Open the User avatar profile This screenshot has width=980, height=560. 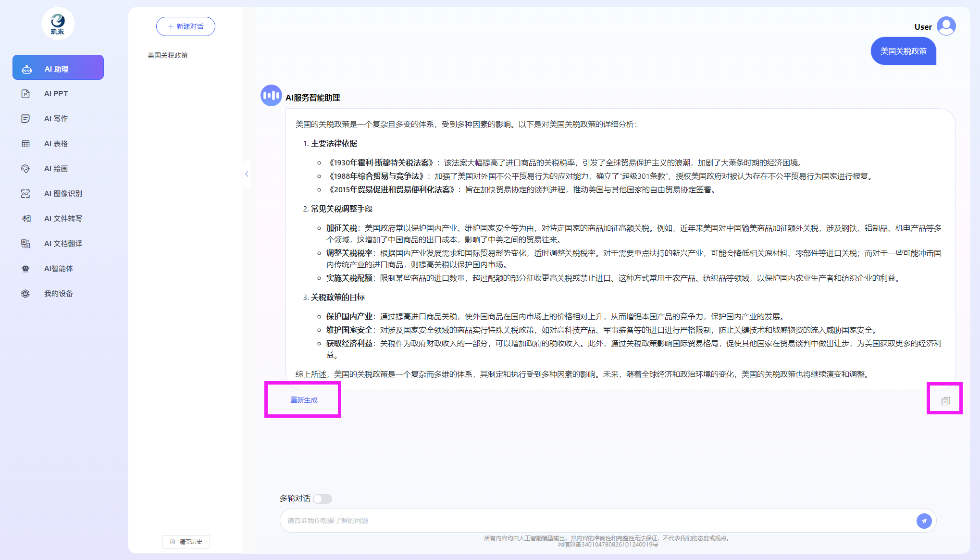[x=946, y=26]
